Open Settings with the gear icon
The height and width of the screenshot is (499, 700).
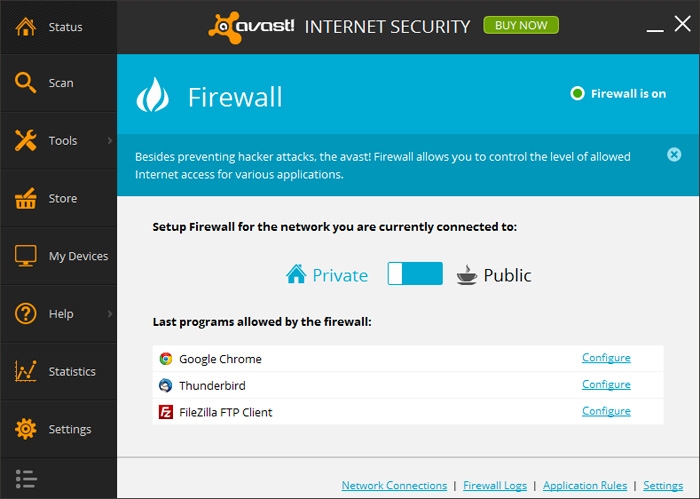pos(26,429)
